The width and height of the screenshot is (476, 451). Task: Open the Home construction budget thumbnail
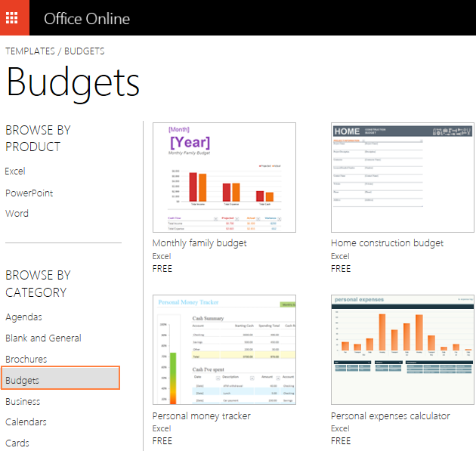[402, 178]
